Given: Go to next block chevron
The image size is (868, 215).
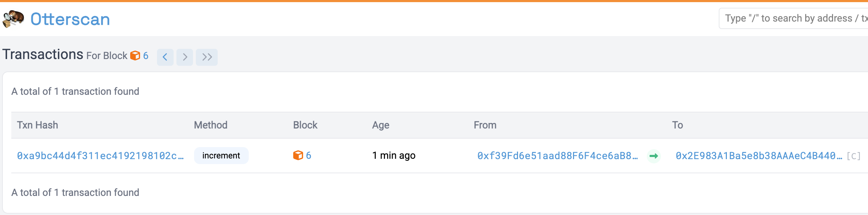Looking at the screenshot, I should 185,57.
